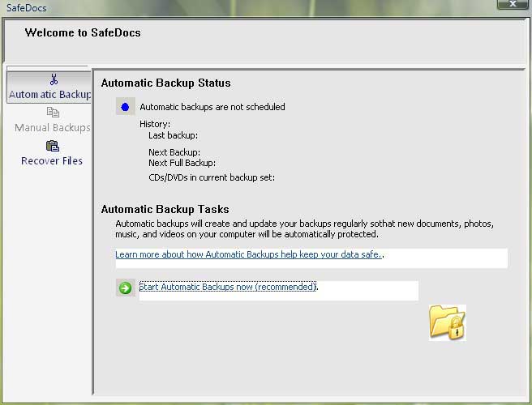The height and width of the screenshot is (405, 532).
Task: Click the Recover Files clipboard icon
Action: click(53, 146)
